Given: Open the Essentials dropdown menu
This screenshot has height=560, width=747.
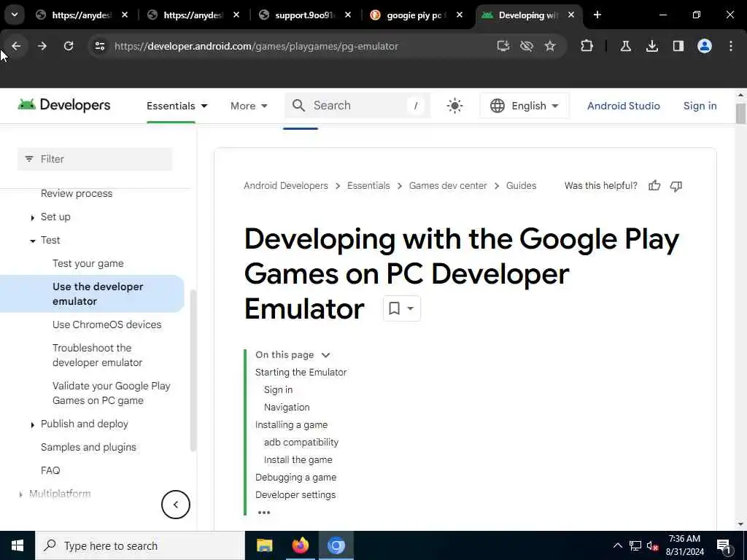Looking at the screenshot, I should pos(177,106).
